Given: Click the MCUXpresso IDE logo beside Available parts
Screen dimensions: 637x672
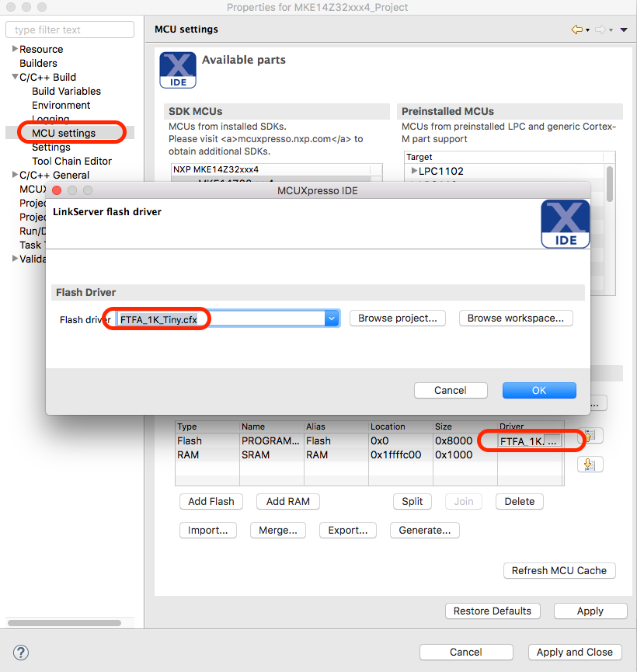Looking at the screenshot, I should pyautogui.click(x=178, y=70).
